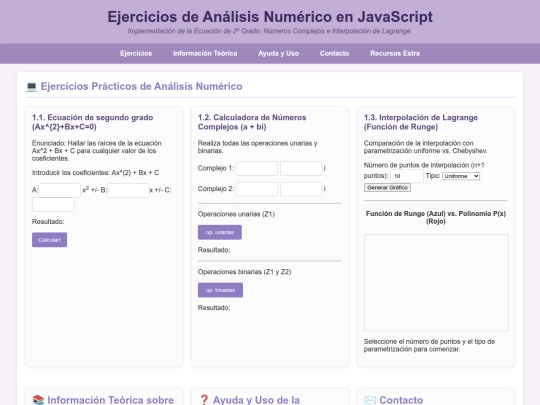Open Ayuda y Uso nav item
Image resolution: width=540 pixels, height=405 pixels.
click(x=278, y=53)
